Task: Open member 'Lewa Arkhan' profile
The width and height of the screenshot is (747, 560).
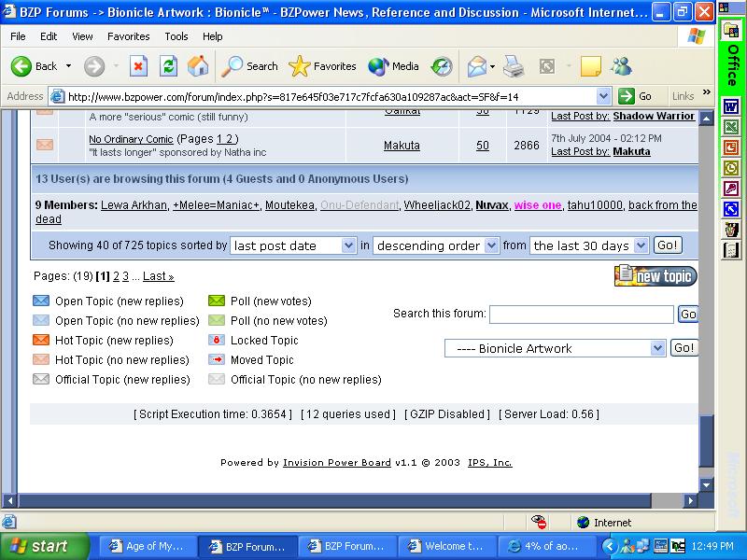Action: 134,205
